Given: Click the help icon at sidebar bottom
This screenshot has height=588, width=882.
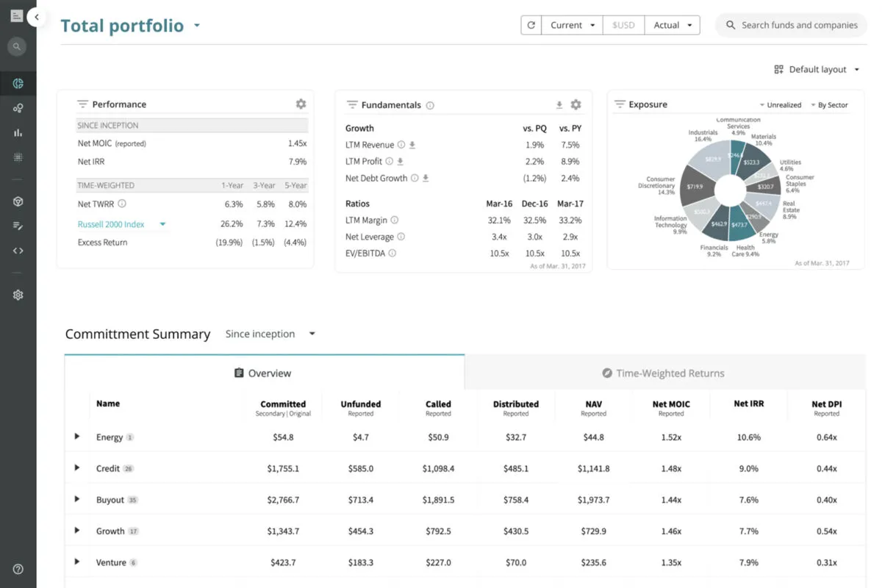Looking at the screenshot, I should 18,568.
